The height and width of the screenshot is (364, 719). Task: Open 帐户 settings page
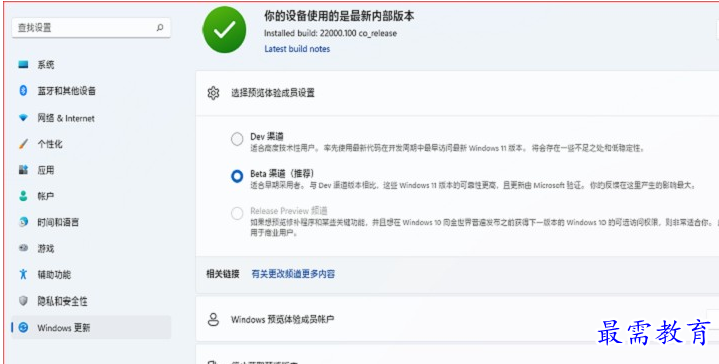[x=91, y=196]
